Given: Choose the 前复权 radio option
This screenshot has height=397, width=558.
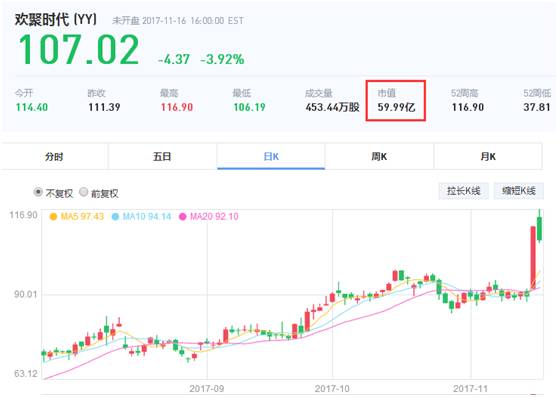Looking at the screenshot, I should point(83,192).
